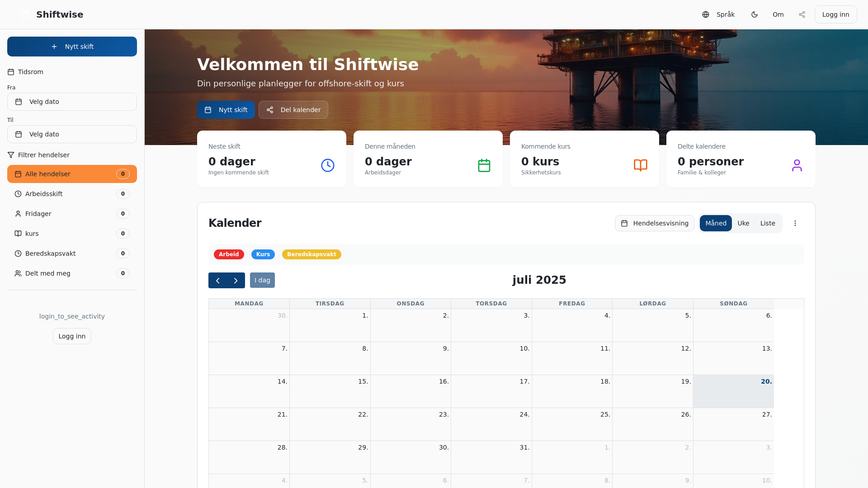Click the person icon on Delte kalendere card
This screenshot has width=868, height=488.
click(x=797, y=165)
